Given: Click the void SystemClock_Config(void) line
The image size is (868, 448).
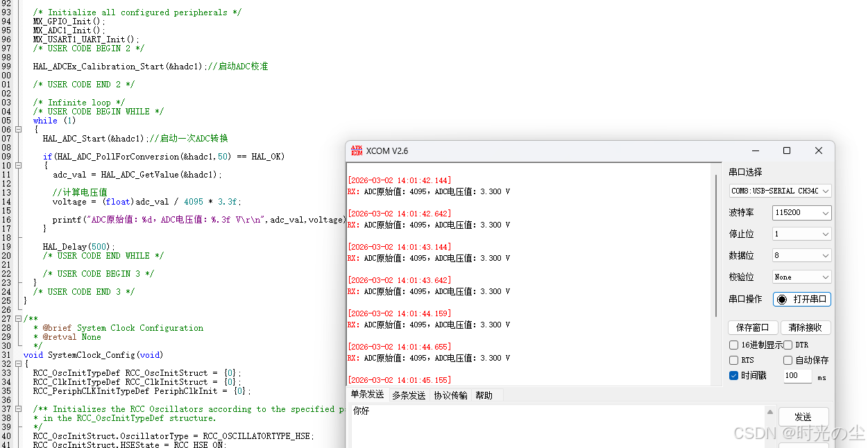Looking at the screenshot, I should [93, 355].
